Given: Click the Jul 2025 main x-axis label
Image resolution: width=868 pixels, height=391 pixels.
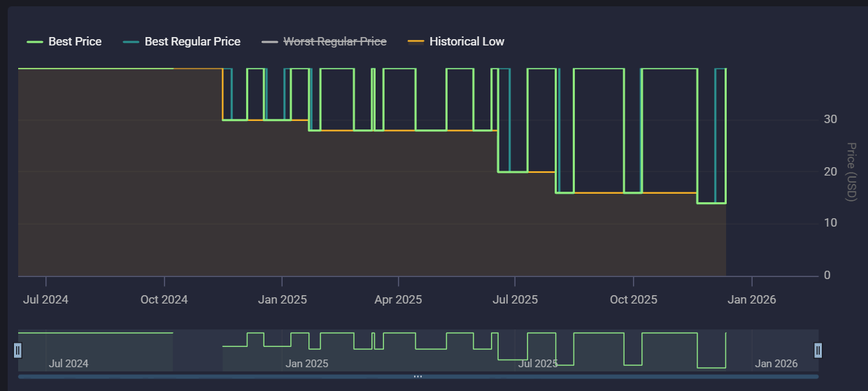Looking at the screenshot, I should (515, 299).
